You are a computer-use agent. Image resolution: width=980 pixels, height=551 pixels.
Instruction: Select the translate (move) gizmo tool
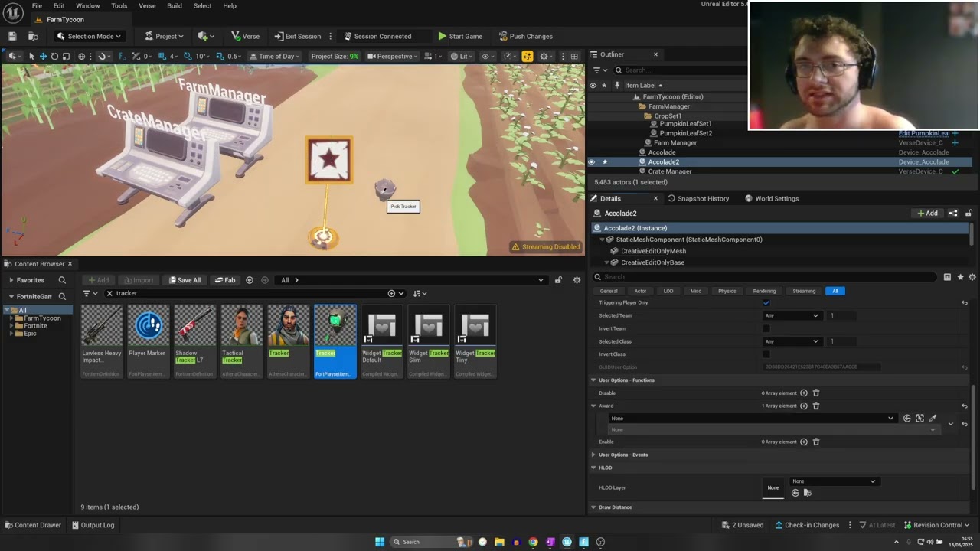click(43, 56)
